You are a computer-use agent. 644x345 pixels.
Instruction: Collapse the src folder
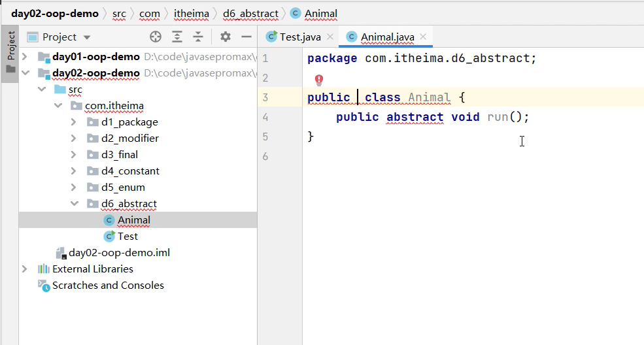tap(42, 89)
